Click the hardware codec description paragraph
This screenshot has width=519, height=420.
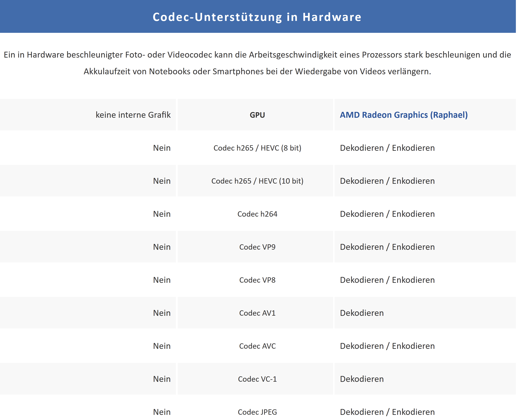(257, 63)
